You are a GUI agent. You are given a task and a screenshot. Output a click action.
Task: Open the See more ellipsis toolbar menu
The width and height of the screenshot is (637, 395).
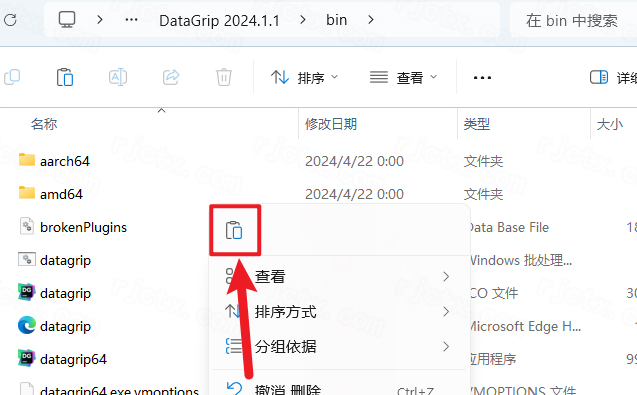[x=482, y=77]
